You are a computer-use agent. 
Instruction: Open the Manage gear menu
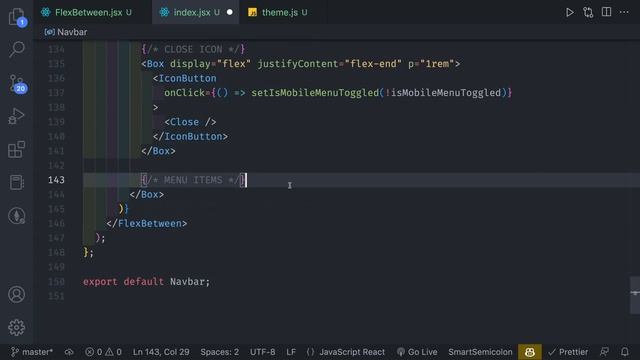tap(17, 327)
